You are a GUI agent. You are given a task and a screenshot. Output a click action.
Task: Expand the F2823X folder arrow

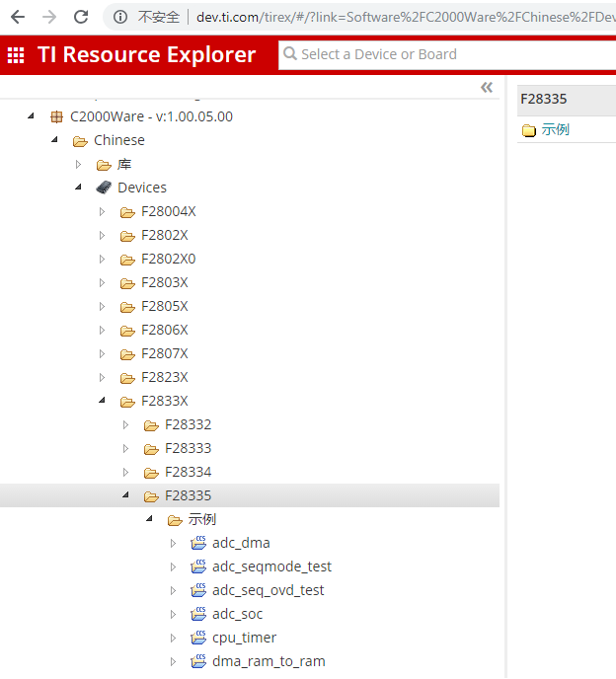pyautogui.click(x=102, y=377)
